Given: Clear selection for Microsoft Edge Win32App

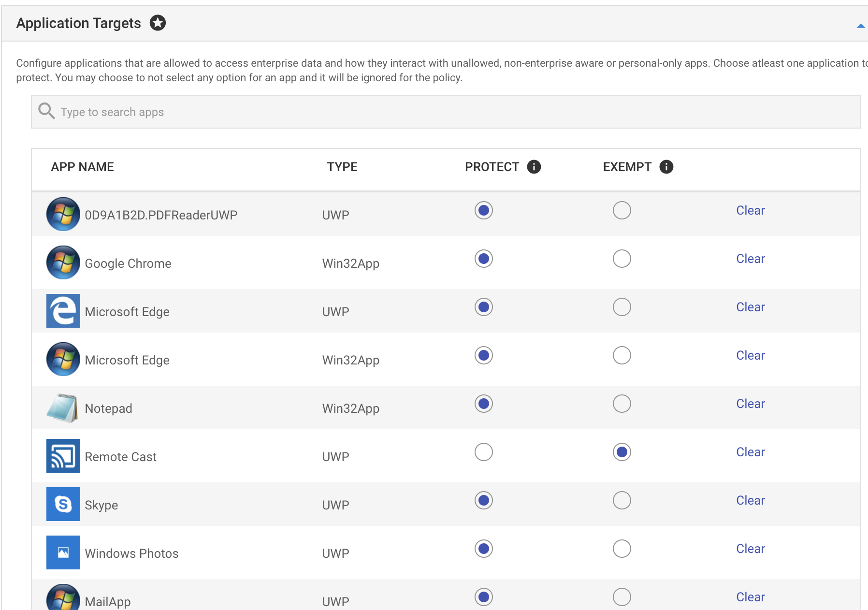Looking at the screenshot, I should [751, 355].
